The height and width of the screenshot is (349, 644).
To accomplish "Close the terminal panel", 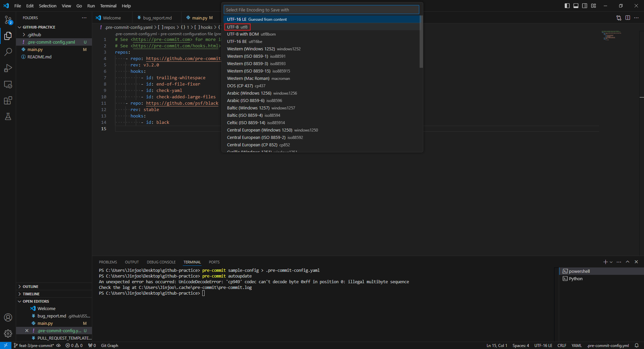I will [x=636, y=262].
